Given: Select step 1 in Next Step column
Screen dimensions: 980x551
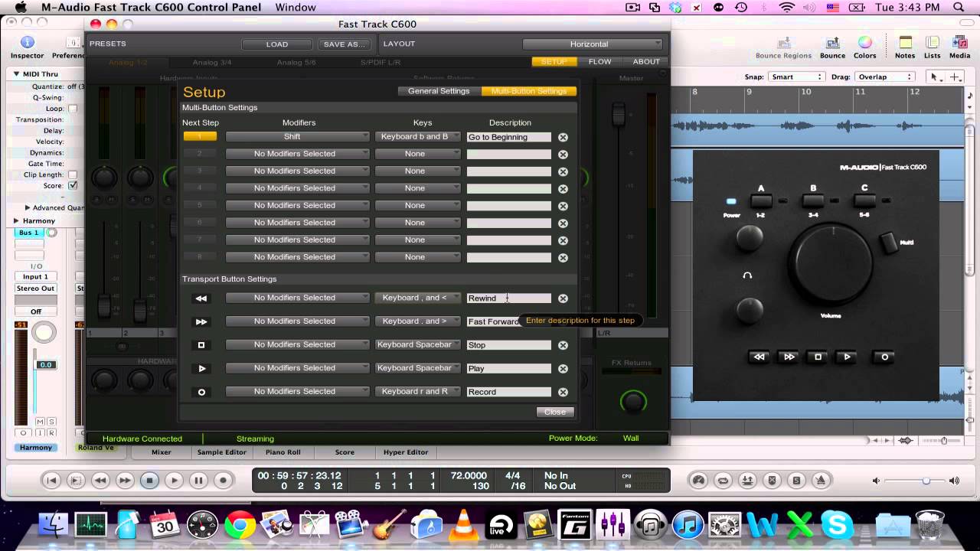Looking at the screenshot, I should click(200, 136).
